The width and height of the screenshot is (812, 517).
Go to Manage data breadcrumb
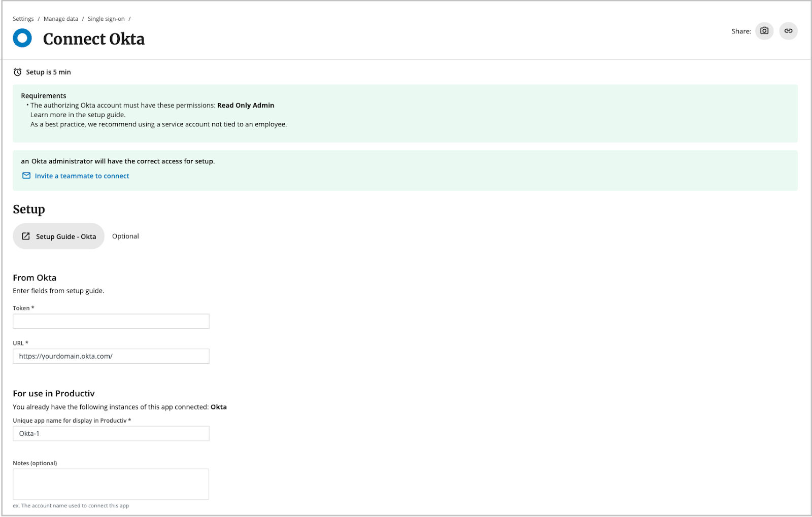(61, 19)
